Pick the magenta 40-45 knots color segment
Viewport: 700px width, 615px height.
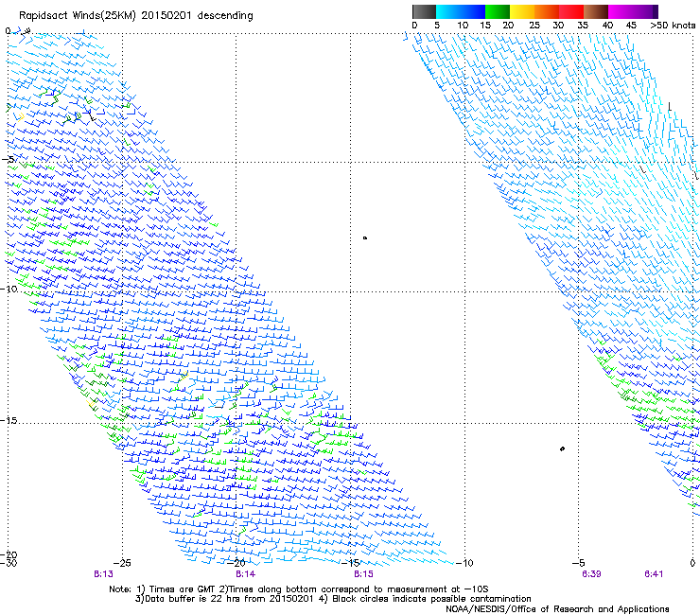click(x=621, y=11)
